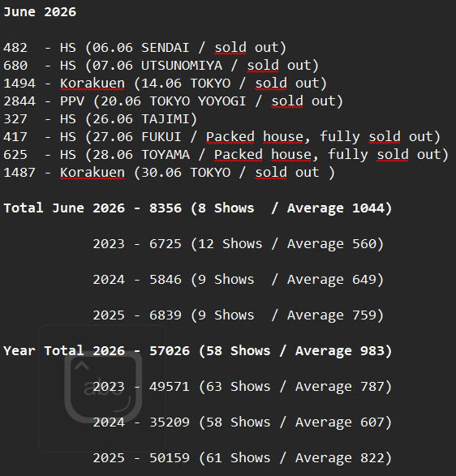Click "63 Shows" in the 2023 year line
456x476 pixels.
[239, 387]
